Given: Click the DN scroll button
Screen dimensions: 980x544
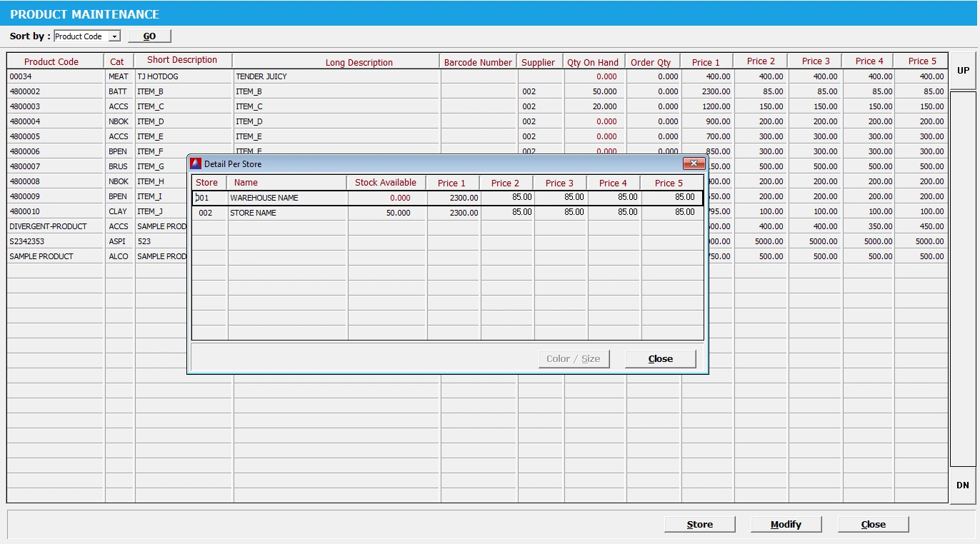Looking at the screenshot, I should pos(963,485).
